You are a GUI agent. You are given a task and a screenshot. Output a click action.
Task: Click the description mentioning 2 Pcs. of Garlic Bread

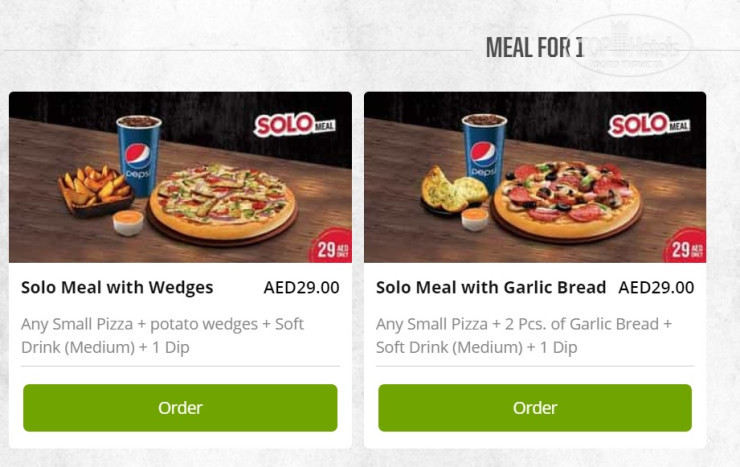(524, 336)
